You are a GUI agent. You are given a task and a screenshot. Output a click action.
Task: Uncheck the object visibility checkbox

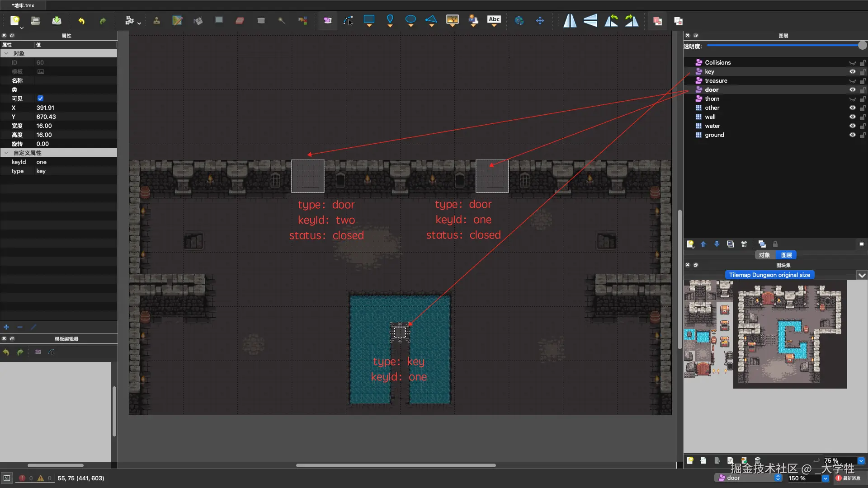tap(40, 99)
